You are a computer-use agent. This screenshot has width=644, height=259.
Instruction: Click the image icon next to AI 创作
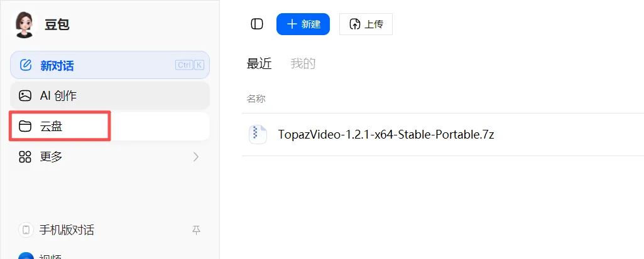click(25, 96)
